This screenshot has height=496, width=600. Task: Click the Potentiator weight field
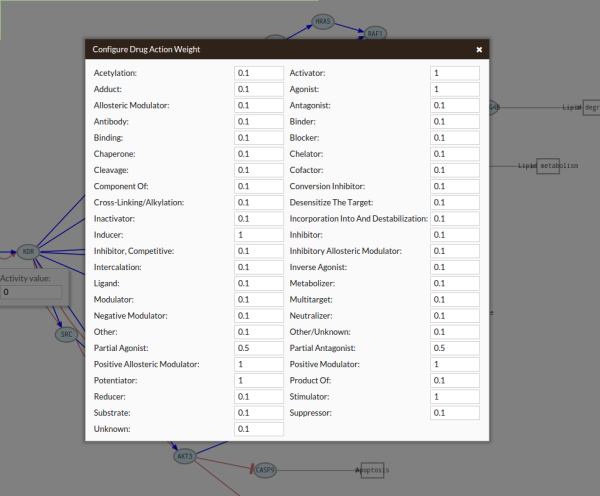tap(259, 380)
